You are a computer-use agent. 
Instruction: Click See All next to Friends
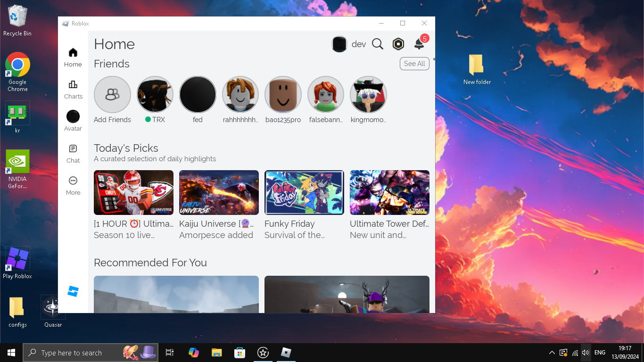coord(414,64)
